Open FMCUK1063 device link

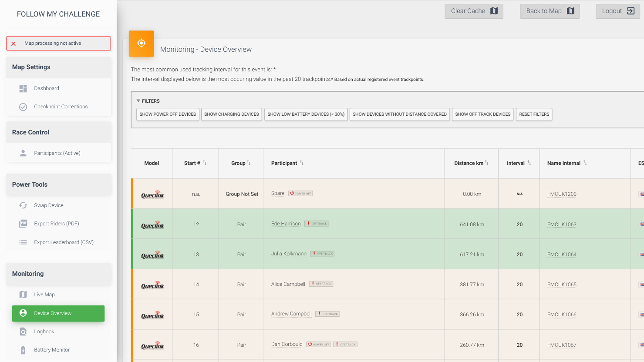tap(562, 225)
